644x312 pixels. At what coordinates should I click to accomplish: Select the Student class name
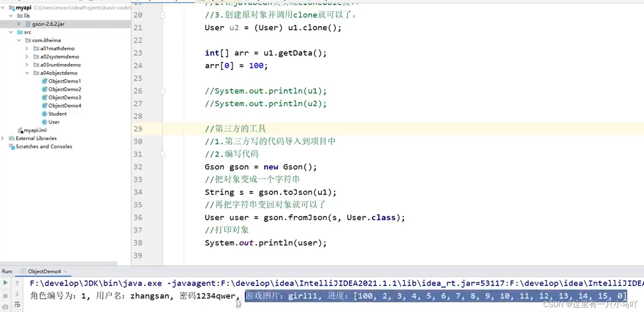coord(58,114)
